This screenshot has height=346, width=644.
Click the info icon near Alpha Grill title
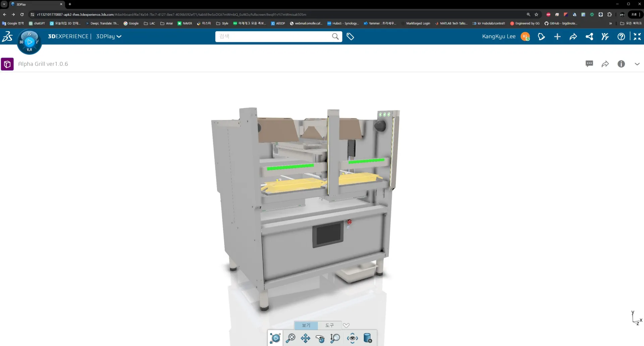[621, 64]
